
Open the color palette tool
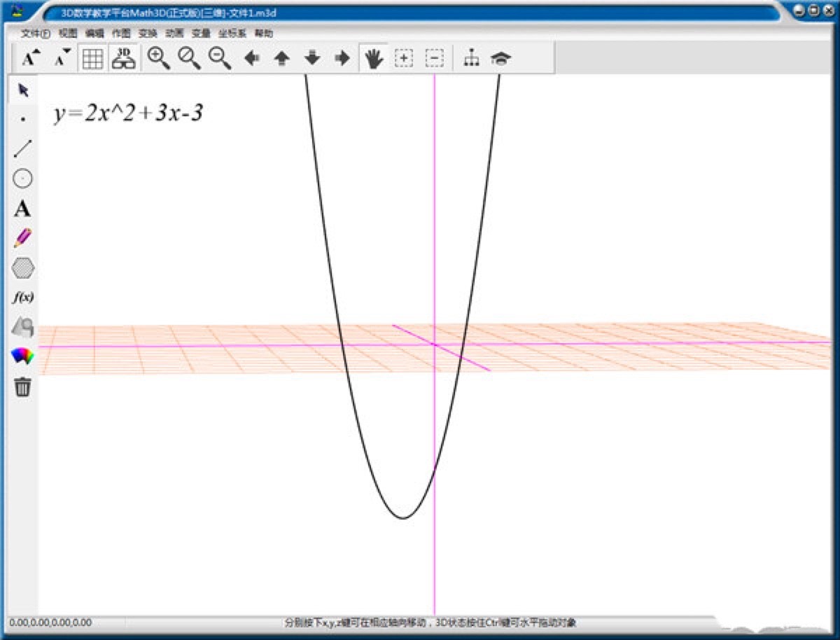[x=23, y=356]
